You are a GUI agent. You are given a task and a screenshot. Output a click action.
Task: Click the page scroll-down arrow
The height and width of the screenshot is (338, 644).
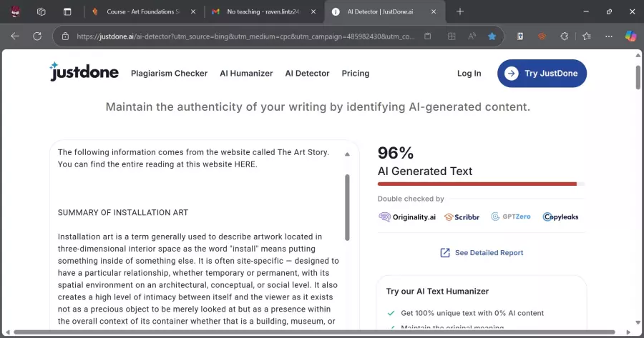pos(638,323)
